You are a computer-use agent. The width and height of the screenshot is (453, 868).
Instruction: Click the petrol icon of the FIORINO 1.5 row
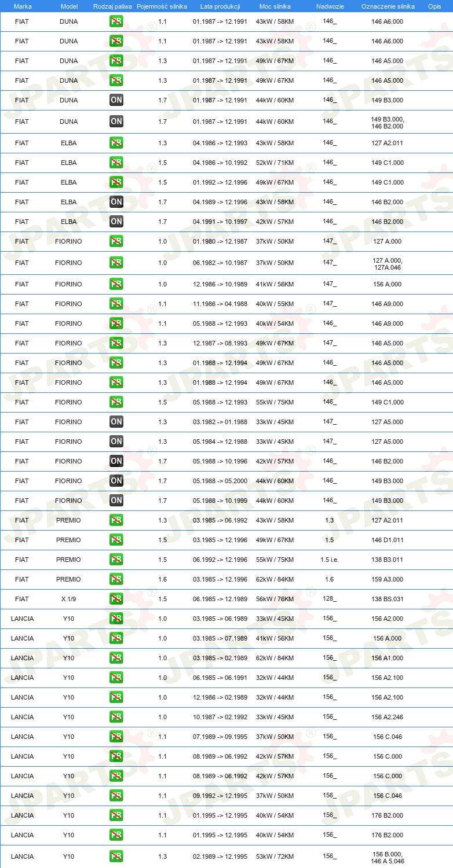[x=116, y=402]
